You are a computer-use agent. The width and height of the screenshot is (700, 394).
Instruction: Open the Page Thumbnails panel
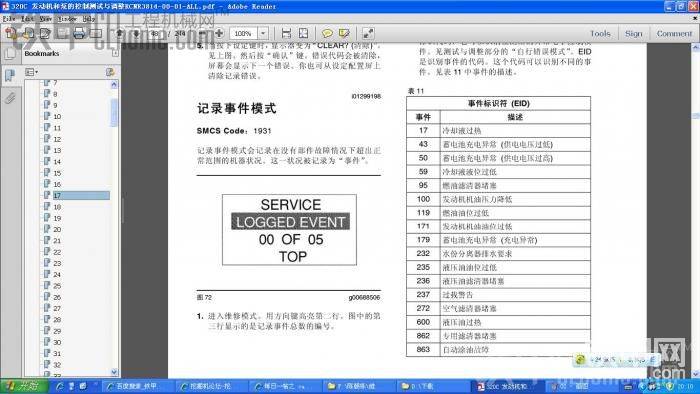pos(9,54)
